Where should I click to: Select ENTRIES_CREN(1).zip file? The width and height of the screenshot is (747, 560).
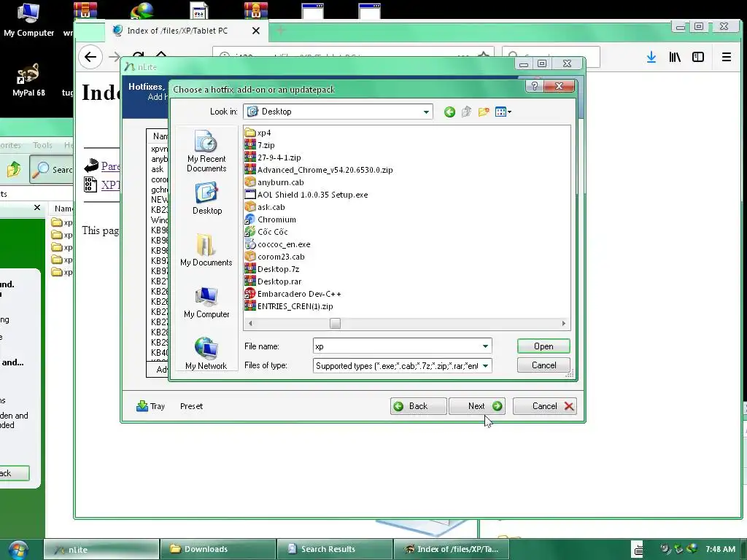(x=289, y=306)
